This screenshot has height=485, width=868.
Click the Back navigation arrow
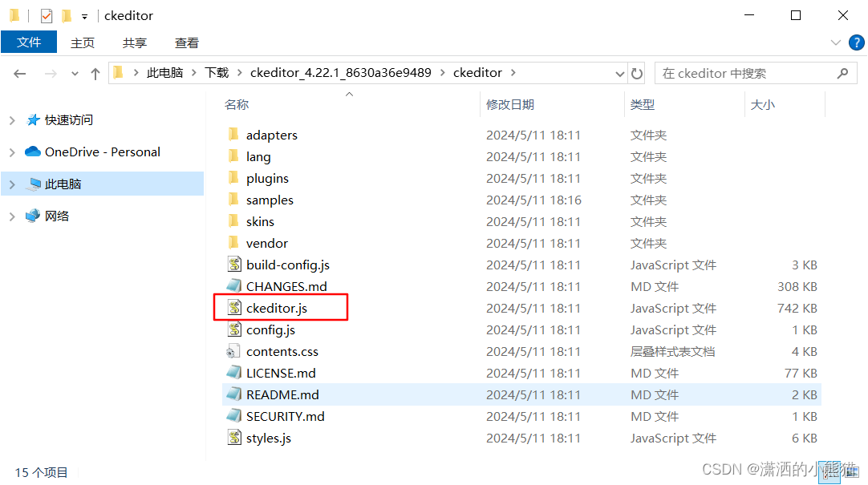tap(20, 74)
